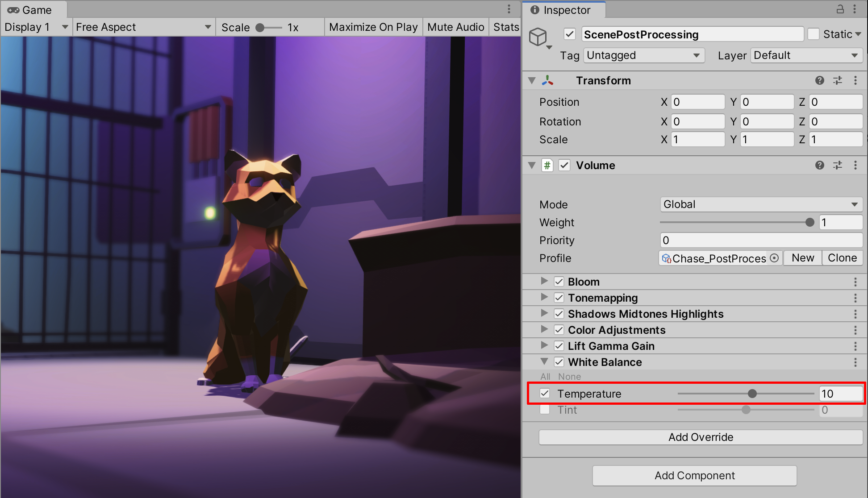
Task: Click the Clone profile button
Action: pos(842,258)
